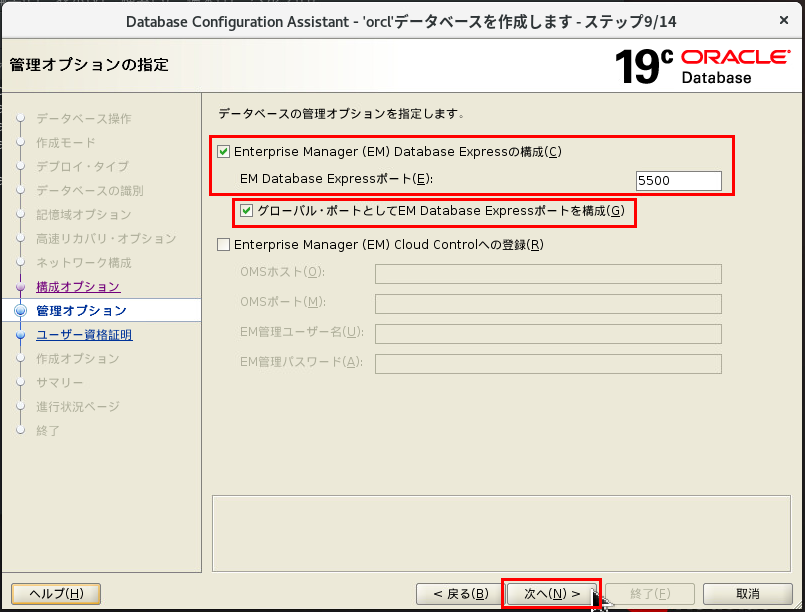This screenshot has width=805, height=612.
Task: Disable Enterprise Manager (EM) Database Expressの構成
Action: 225,151
